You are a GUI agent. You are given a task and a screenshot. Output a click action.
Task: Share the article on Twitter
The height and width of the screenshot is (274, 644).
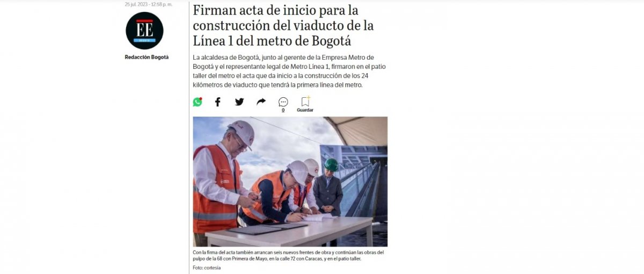(239, 102)
